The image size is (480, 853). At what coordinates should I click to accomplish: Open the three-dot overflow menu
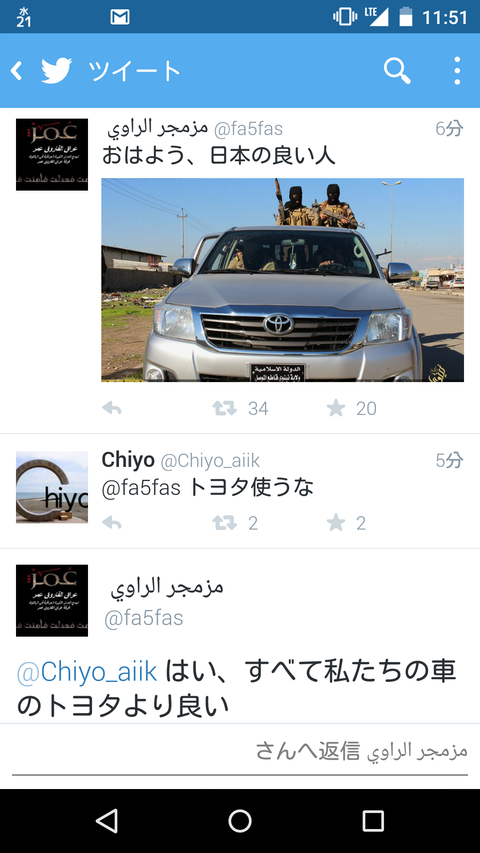click(457, 71)
